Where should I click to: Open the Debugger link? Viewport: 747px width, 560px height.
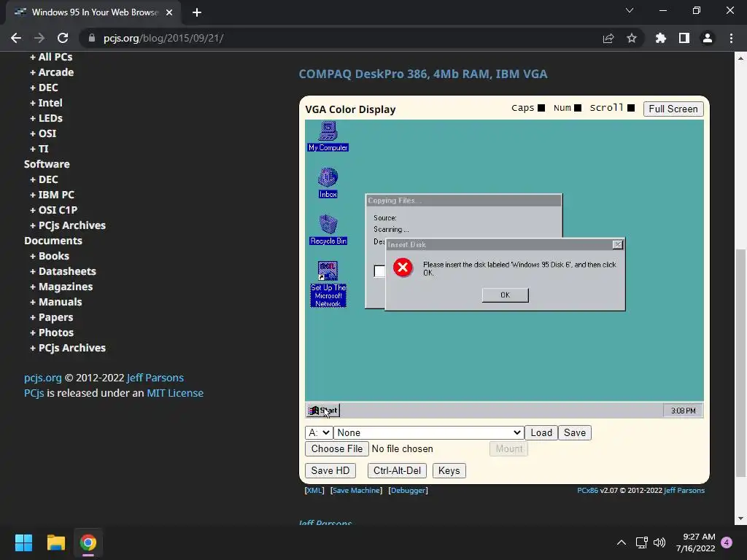click(x=408, y=490)
